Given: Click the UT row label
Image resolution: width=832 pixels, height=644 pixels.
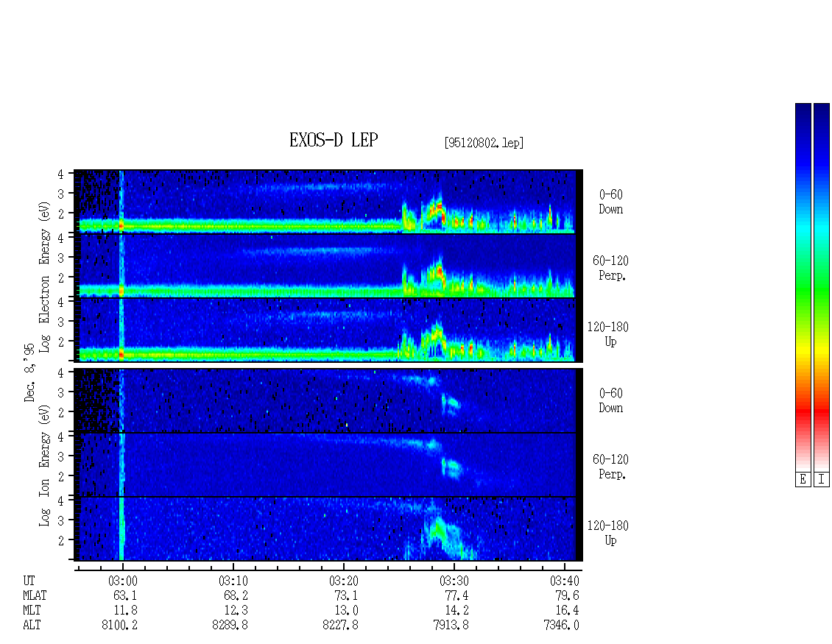Looking at the screenshot, I should [x=29, y=581].
